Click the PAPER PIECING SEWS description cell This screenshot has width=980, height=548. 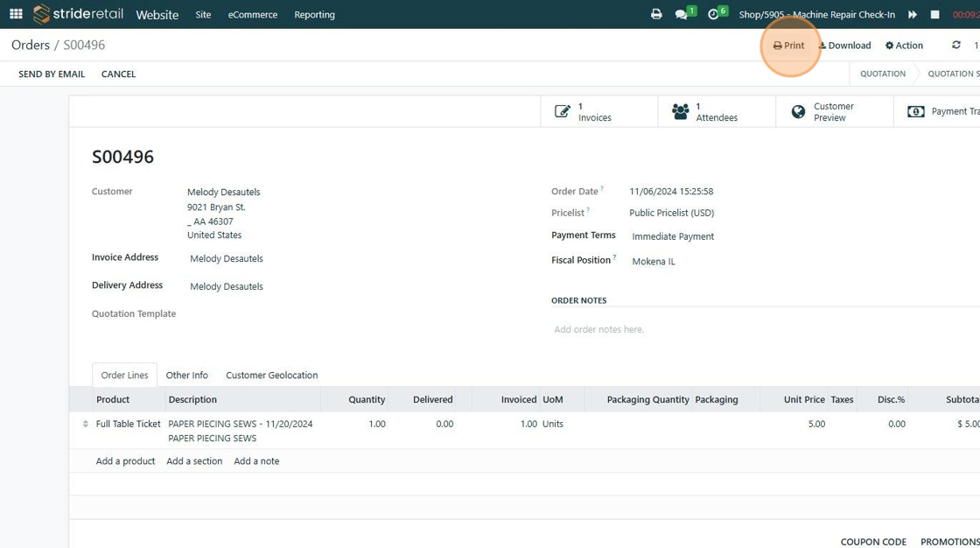coord(241,431)
